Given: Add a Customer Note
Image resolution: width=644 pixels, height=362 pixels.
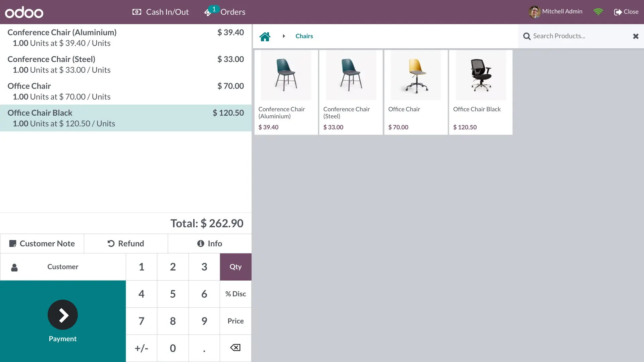Looking at the screenshot, I should pos(42,244).
